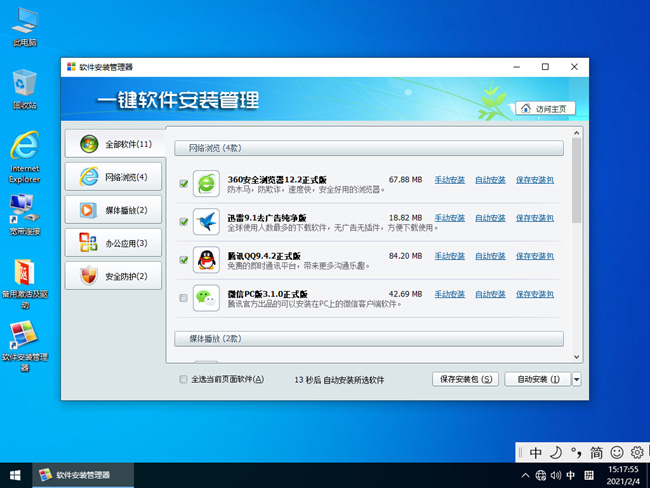This screenshot has width=650, height=488.
Task: Select 媒体播放(2) category tab
Action: click(113, 210)
